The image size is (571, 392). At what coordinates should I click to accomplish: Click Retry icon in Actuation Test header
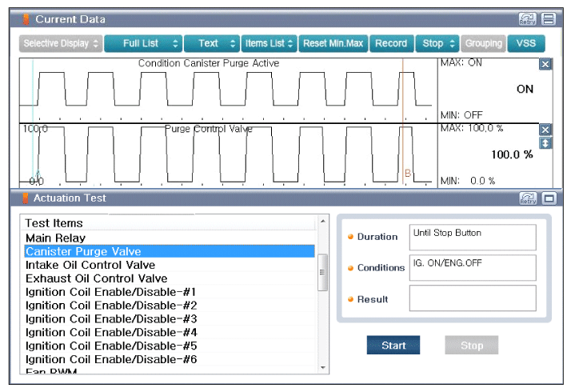click(527, 198)
